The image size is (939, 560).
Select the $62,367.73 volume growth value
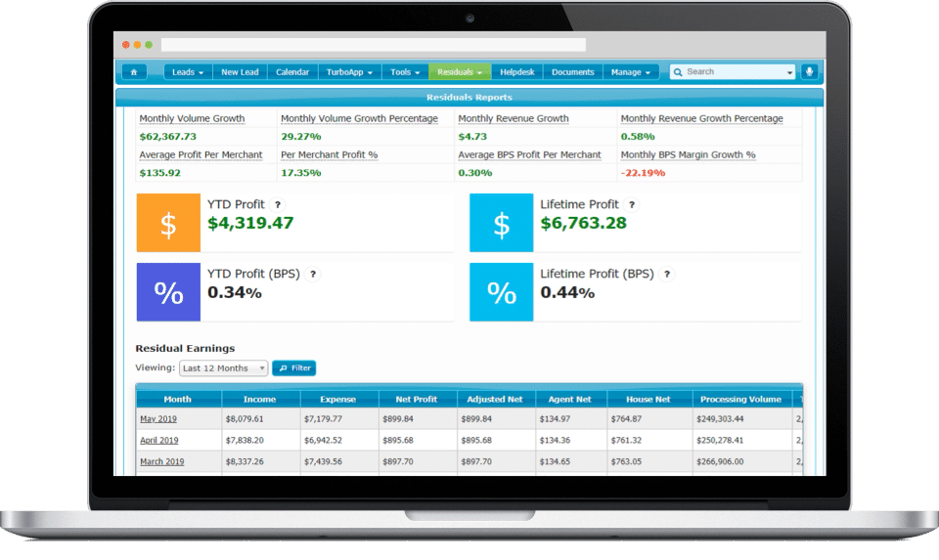(167, 137)
